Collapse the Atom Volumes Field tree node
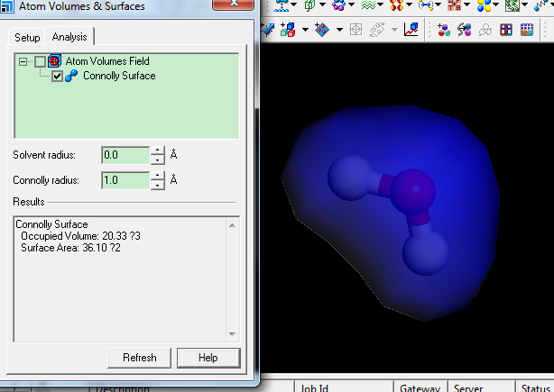This screenshot has height=392, width=554. (23, 62)
